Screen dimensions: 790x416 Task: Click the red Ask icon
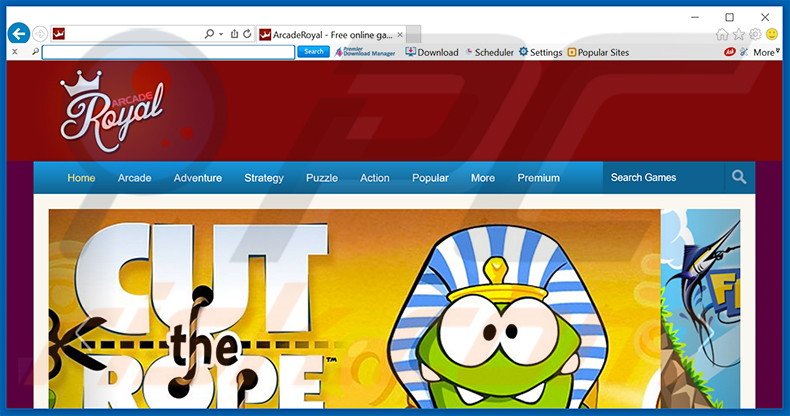tap(730, 52)
